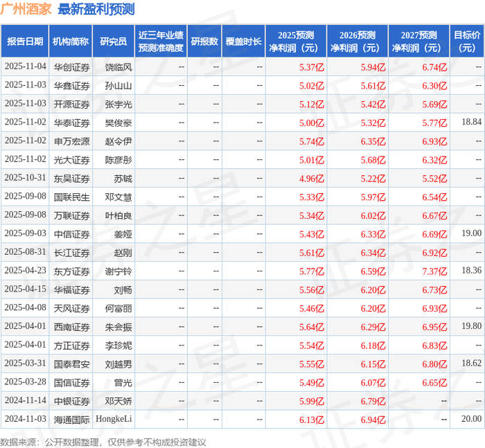Click researcher name 谢宁铃
The height and width of the screenshot is (448, 485).
(118, 271)
